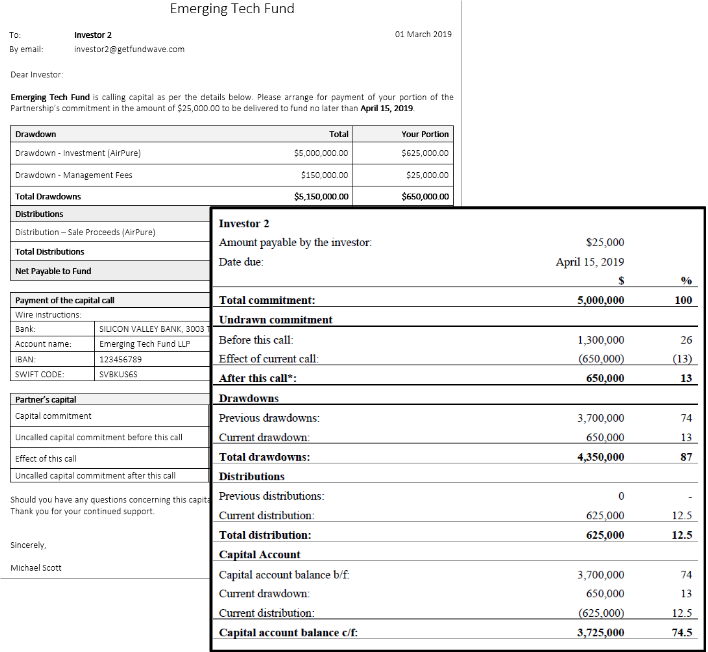Click the $25,000 amount payable in the summary panel
708x652 pixels.
point(605,242)
